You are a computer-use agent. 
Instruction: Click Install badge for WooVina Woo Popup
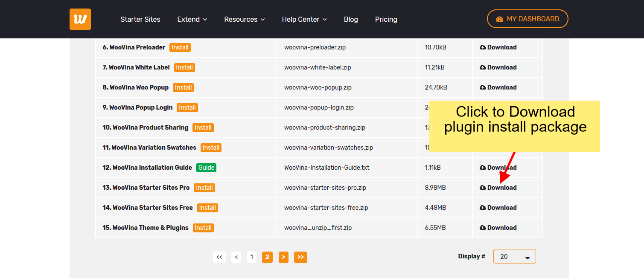[184, 87]
